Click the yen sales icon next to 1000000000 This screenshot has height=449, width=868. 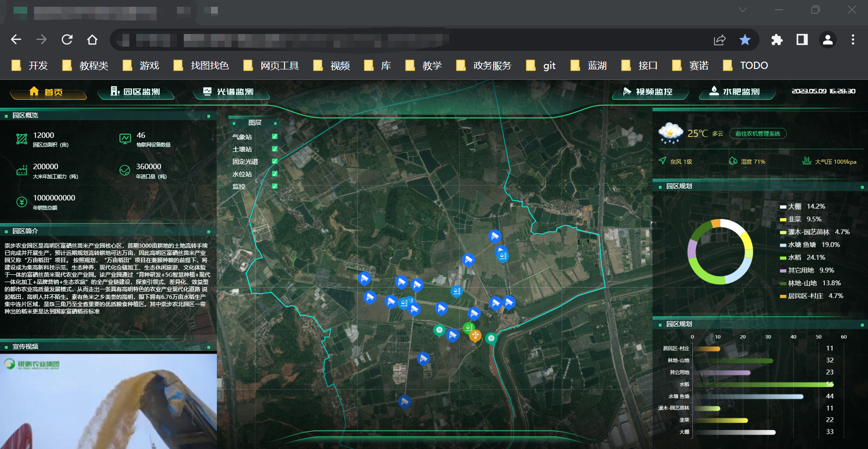22,202
